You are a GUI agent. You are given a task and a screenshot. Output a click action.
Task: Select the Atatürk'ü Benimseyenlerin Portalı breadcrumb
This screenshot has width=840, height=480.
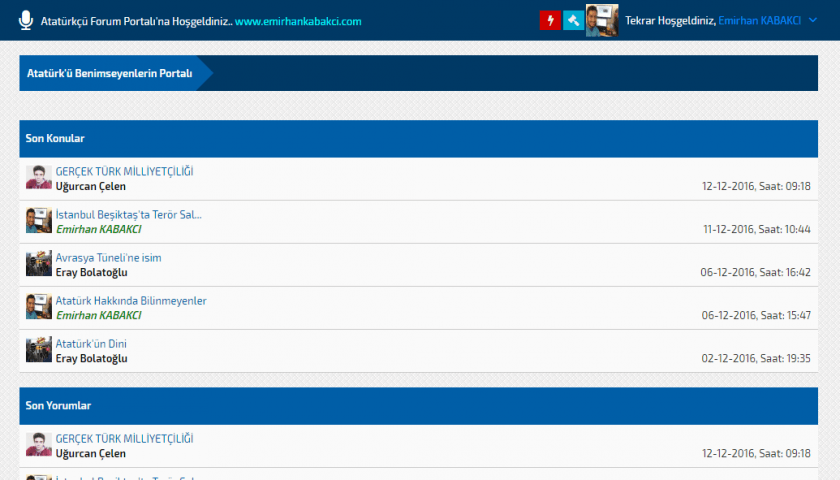(x=109, y=73)
